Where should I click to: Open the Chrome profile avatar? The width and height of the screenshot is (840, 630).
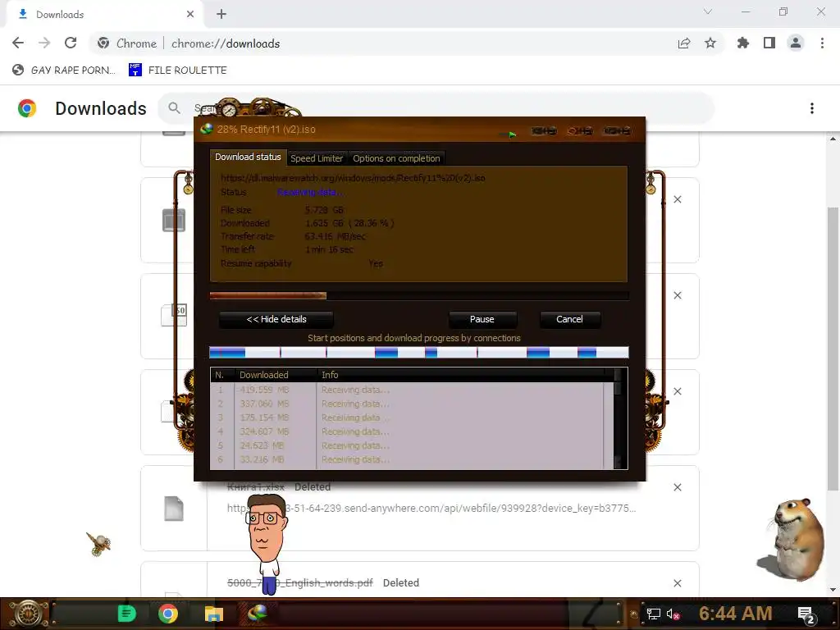pyautogui.click(x=796, y=43)
